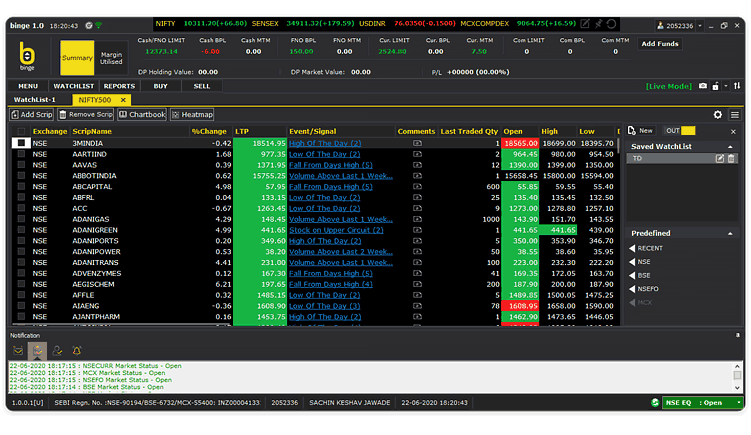The width and height of the screenshot is (751, 435).
Task: Click the Add Funds button
Action: click(660, 44)
